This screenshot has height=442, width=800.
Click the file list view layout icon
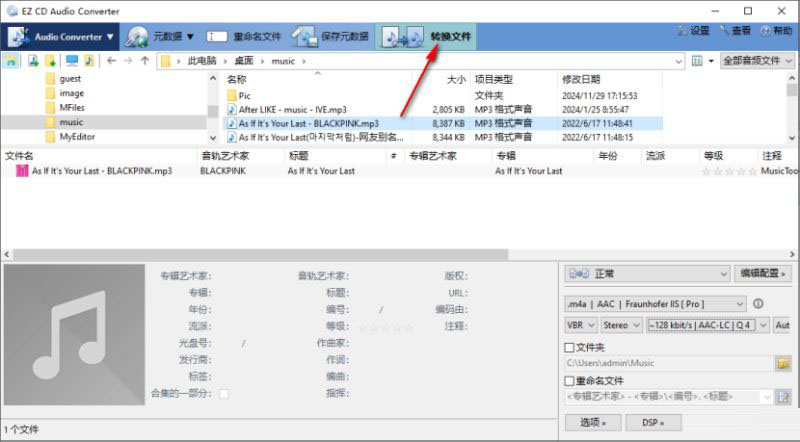[697, 61]
